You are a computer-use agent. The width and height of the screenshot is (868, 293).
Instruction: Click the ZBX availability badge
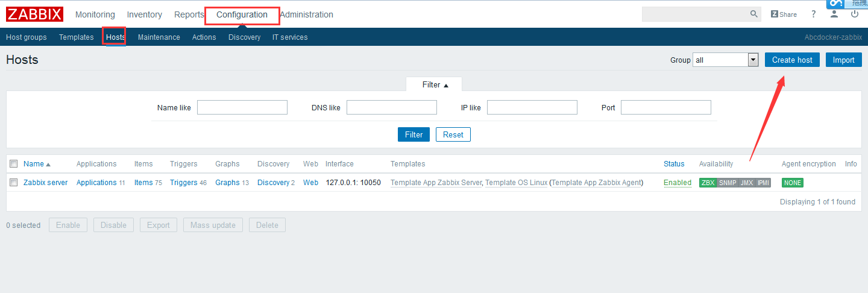708,183
